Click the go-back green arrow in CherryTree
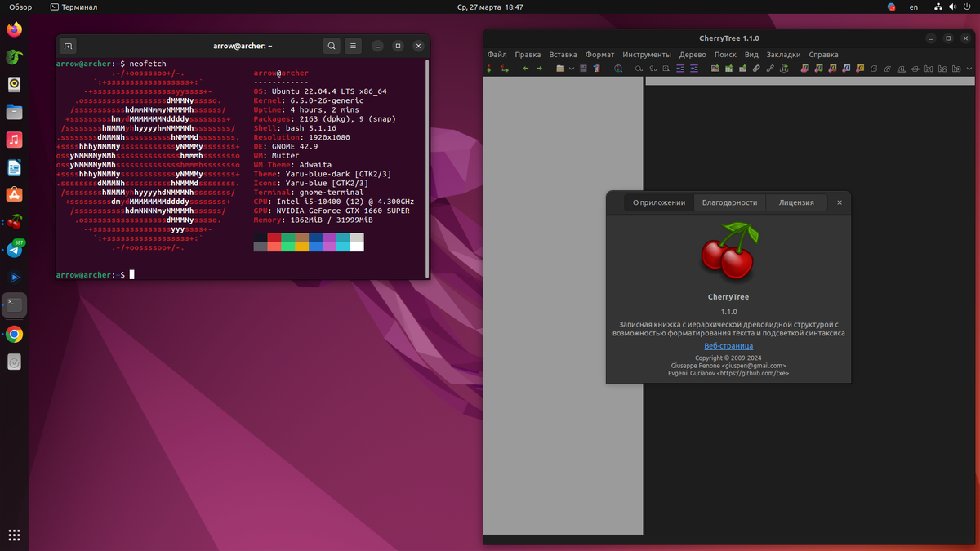 tap(525, 69)
